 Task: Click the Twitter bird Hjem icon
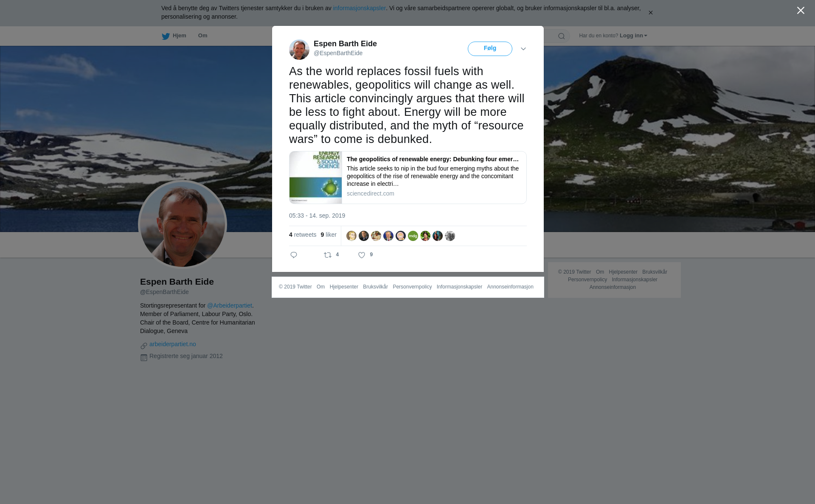[166, 36]
